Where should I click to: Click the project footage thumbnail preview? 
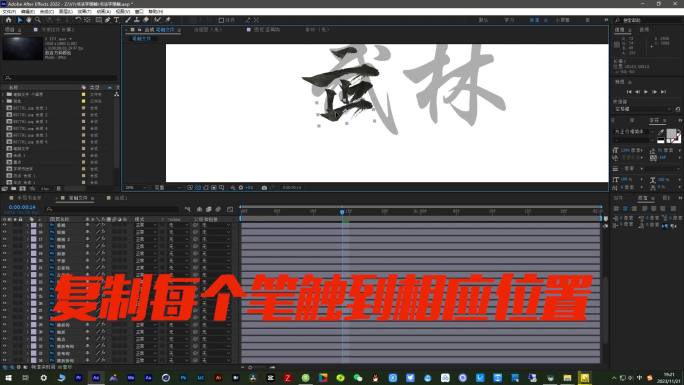pyautogui.click(x=23, y=48)
